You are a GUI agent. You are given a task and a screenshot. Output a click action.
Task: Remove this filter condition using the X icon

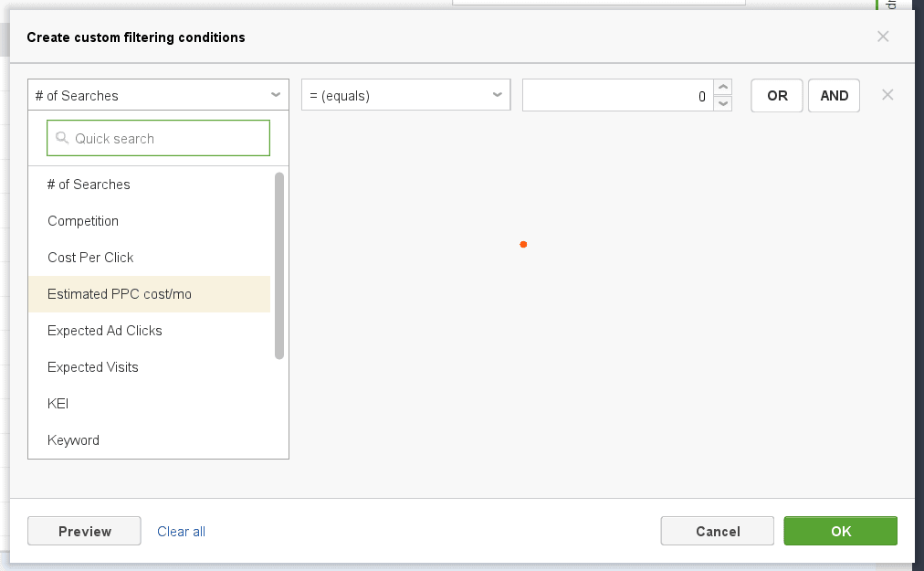pos(887,94)
